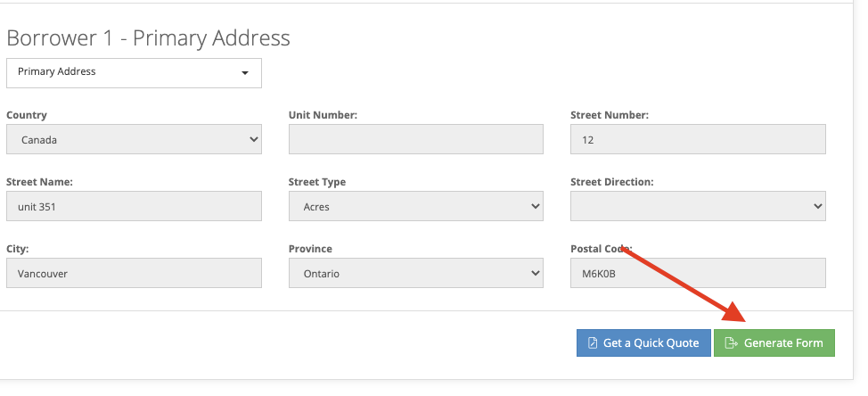Image resolution: width=868 pixels, height=396 pixels.
Task: Select the Street Name field with unit 351
Action: (x=134, y=206)
